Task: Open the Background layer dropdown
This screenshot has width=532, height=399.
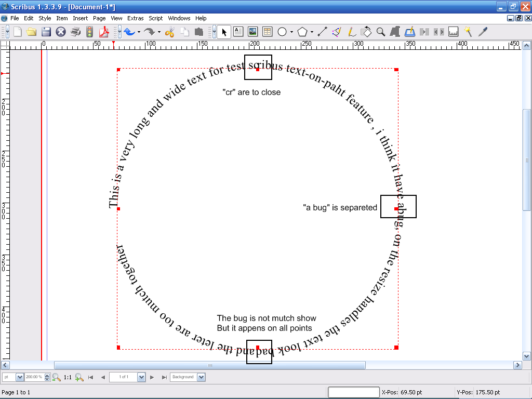Action: pos(201,377)
